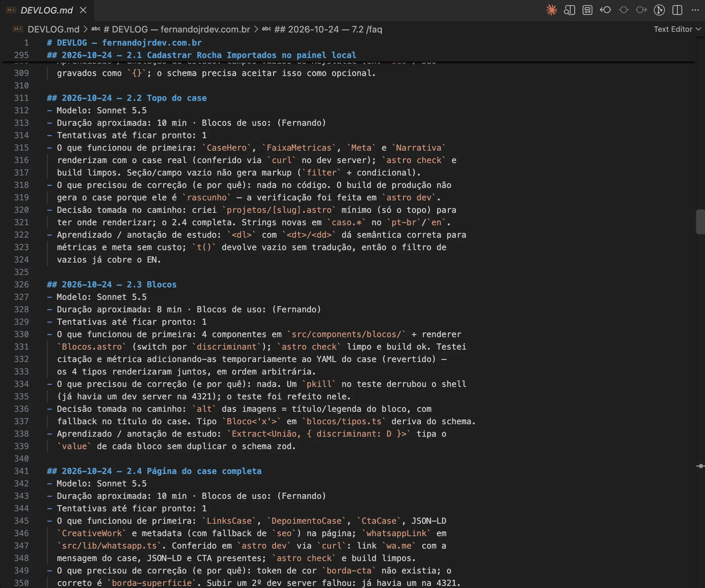Open the More Actions ellipsis menu

[x=695, y=10]
